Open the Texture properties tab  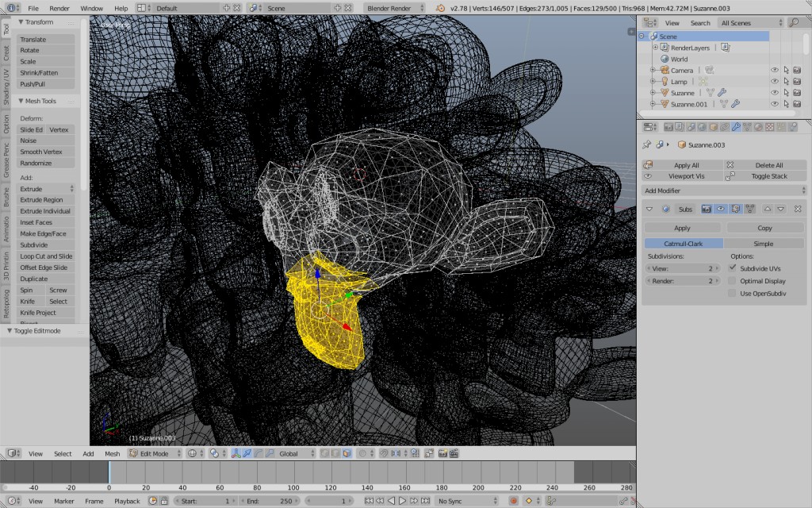coord(769,126)
